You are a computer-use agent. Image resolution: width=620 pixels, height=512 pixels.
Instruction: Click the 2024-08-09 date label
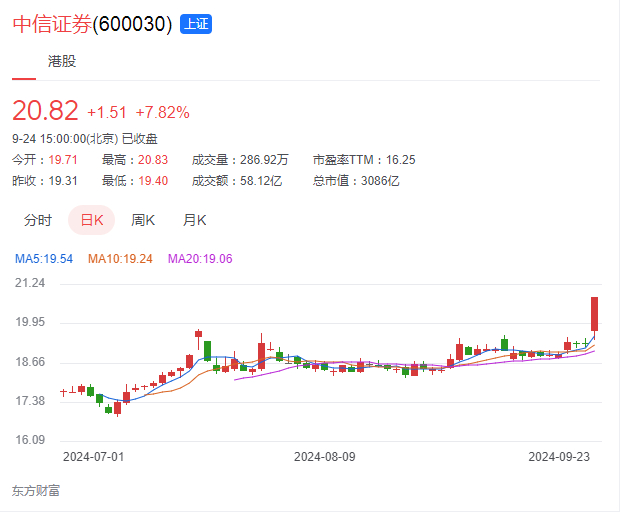tap(325, 457)
